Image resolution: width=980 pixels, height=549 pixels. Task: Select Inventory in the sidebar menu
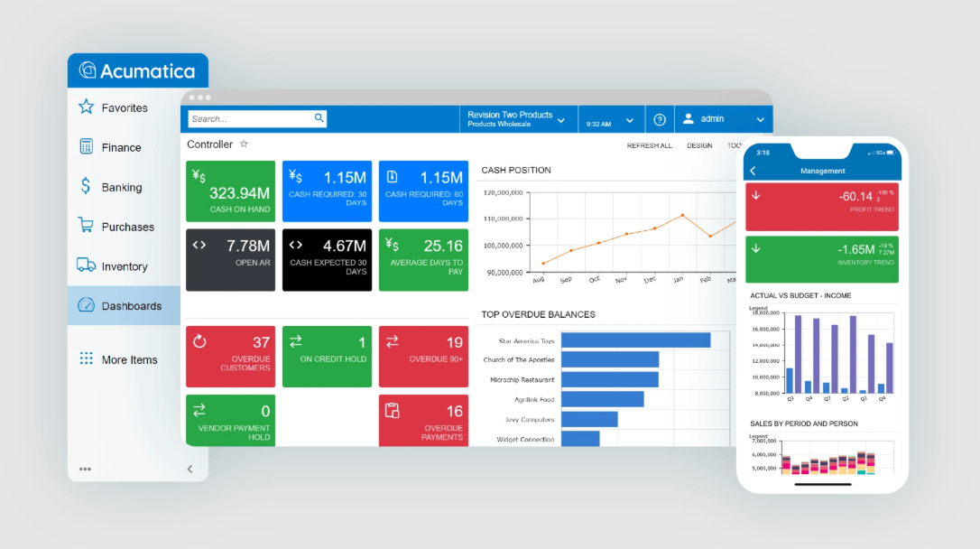(x=125, y=266)
